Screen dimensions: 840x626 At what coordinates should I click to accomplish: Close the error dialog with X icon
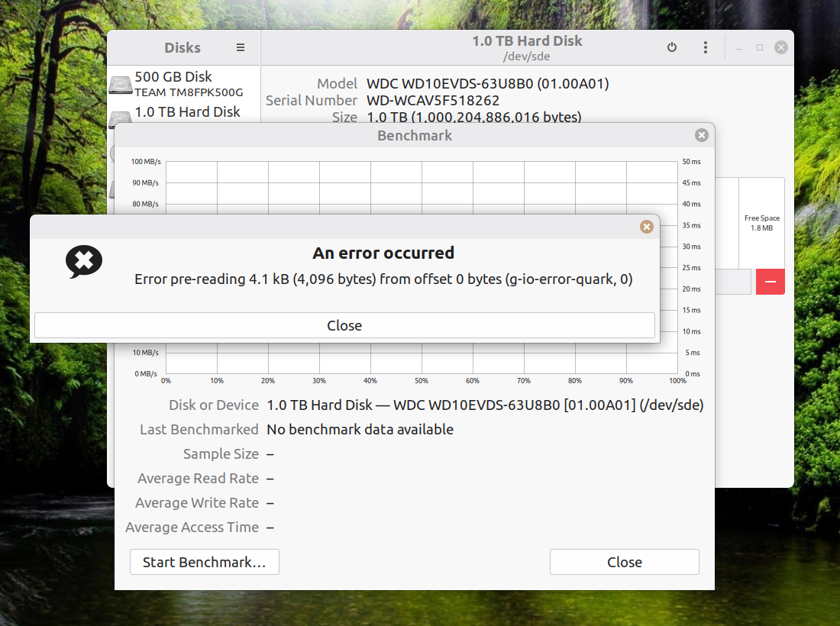tap(647, 227)
